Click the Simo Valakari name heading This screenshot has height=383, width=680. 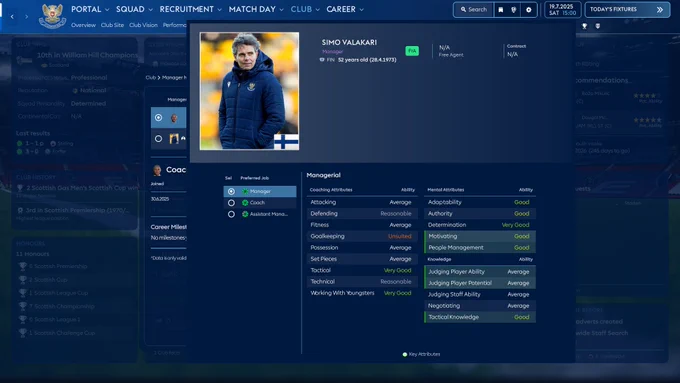349,43
